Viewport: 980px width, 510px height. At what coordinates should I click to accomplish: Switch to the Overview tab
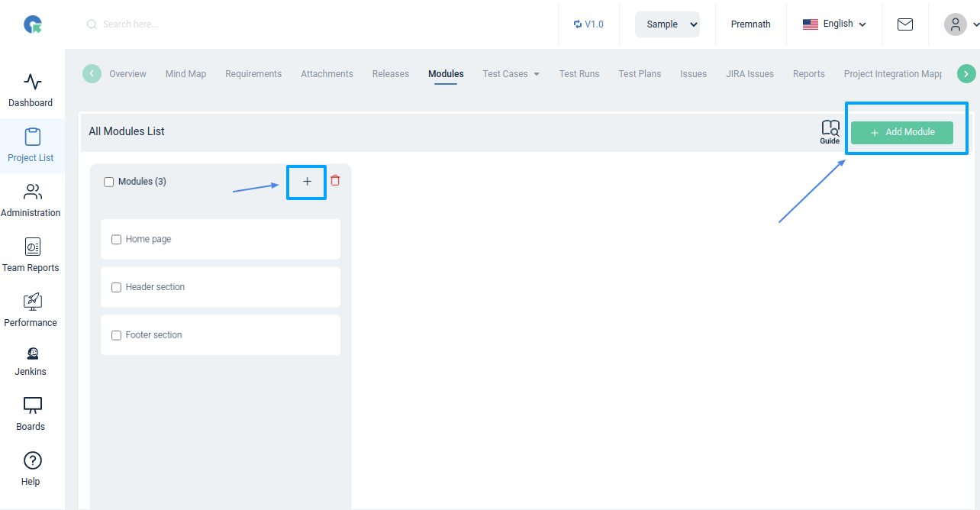[x=127, y=74]
